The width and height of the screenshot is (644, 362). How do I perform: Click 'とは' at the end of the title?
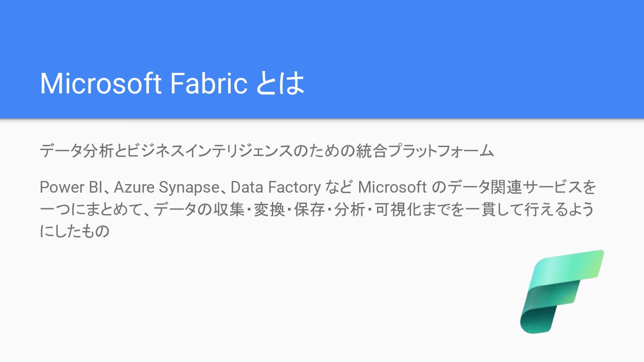[280, 83]
